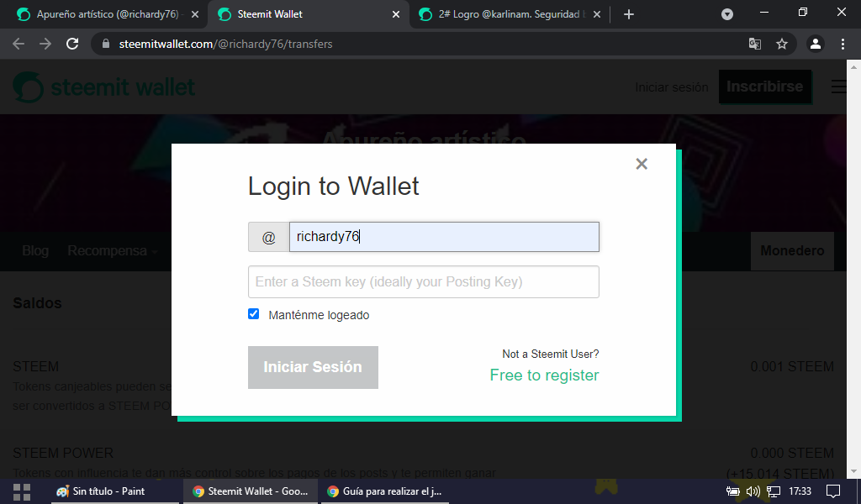Screen dimensions: 861x504
Task: Switch to Guía para realizar Chrome taskbar item
Action: [384, 491]
